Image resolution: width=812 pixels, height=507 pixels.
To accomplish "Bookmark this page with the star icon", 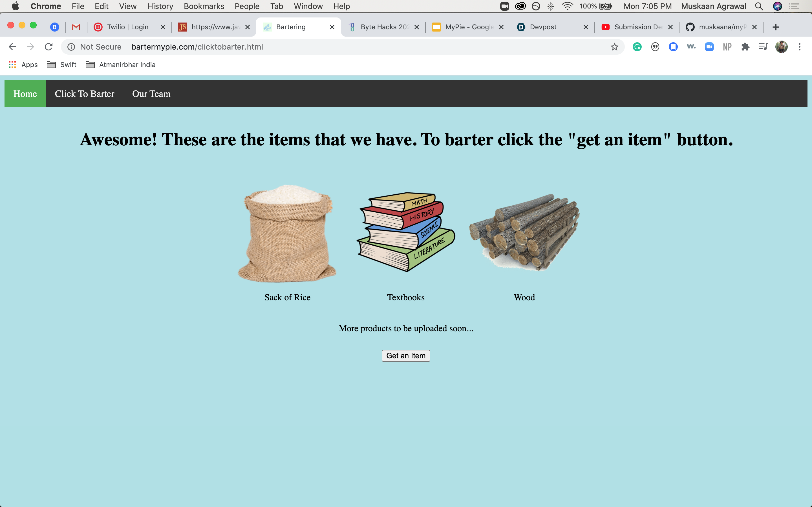I will [614, 46].
